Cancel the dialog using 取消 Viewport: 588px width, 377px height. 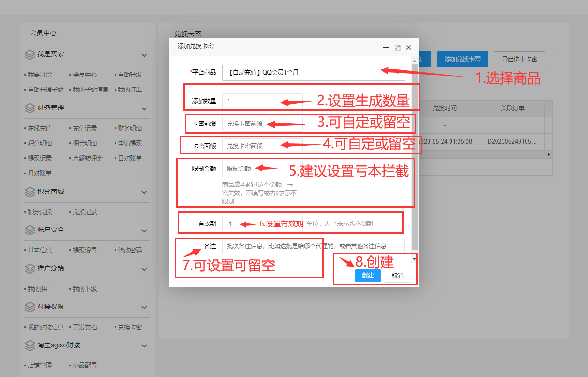click(x=397, y=276)
